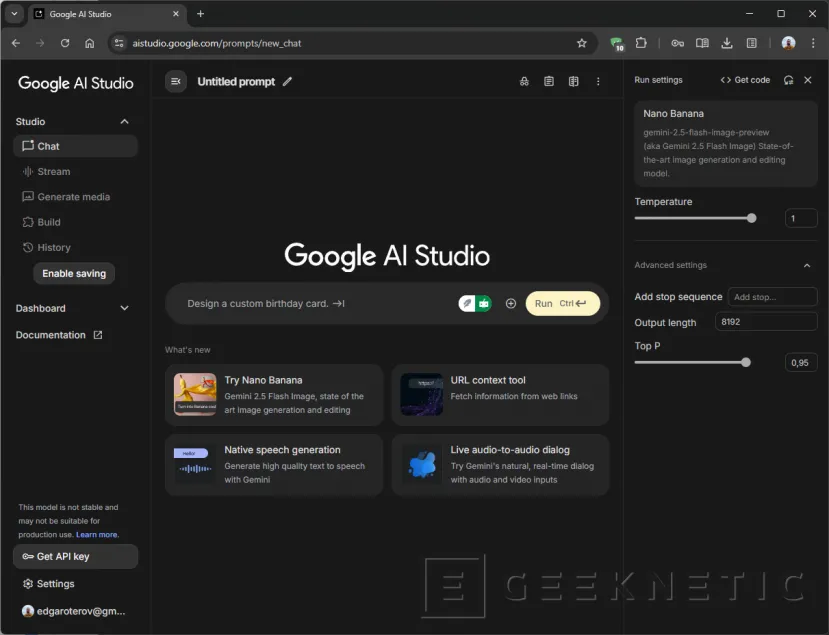Open Generate media in the sidebar
Screen dimensions: 829x635
(76, 197)
